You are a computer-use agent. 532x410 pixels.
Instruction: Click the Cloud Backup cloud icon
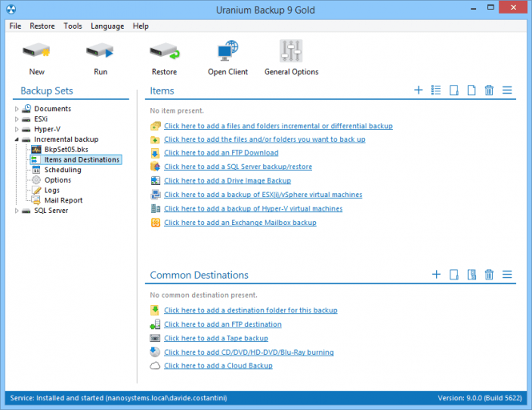(x=154, y=366)
